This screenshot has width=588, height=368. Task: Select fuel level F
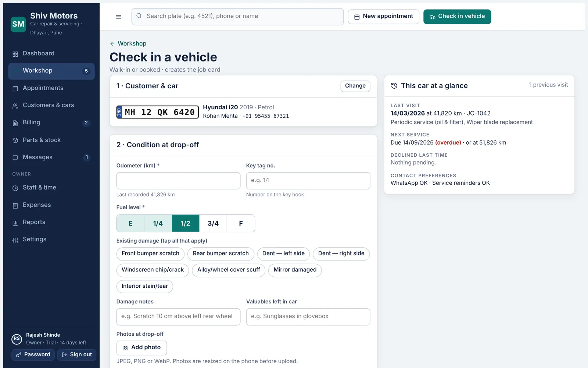pyautogui.click(x=241, y=223)
